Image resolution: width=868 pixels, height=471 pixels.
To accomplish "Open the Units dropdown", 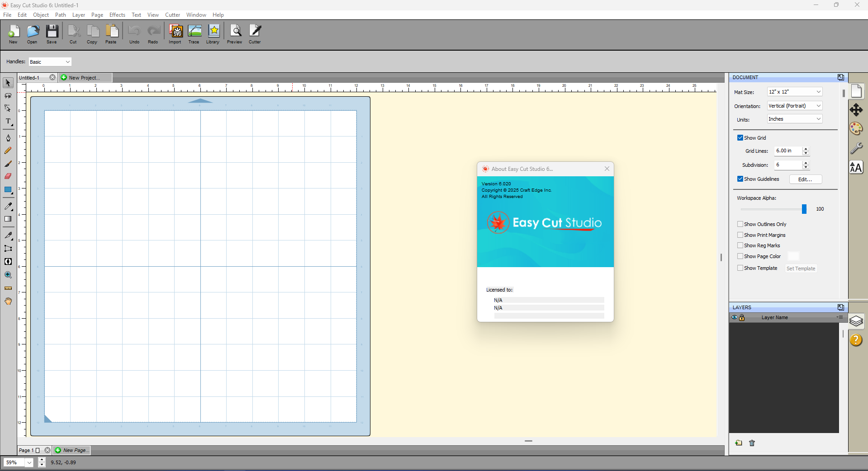I will point(795,119).
